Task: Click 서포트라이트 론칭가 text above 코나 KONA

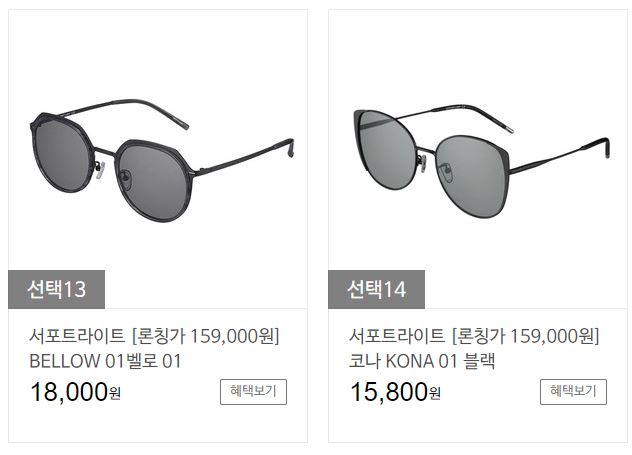Action: pyautogui.click(x=474, y=336)
